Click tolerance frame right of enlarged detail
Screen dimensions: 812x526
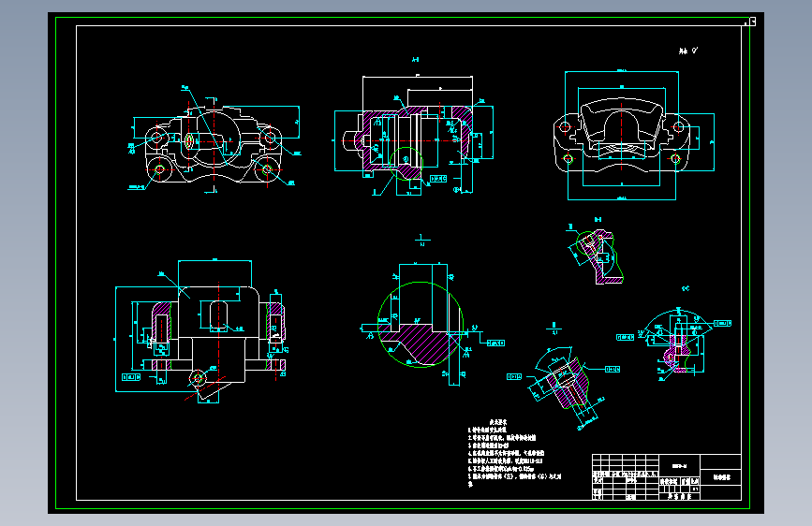[495, 343]
